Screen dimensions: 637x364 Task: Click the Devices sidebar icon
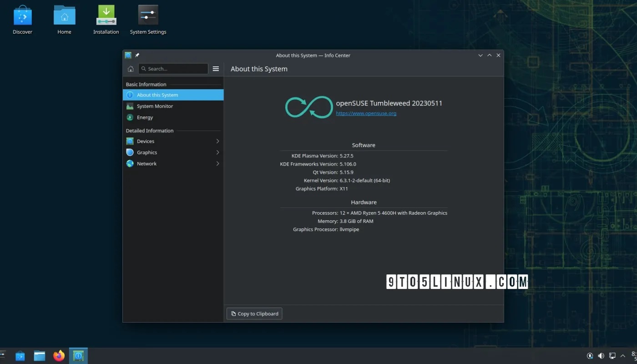point(131,141)
